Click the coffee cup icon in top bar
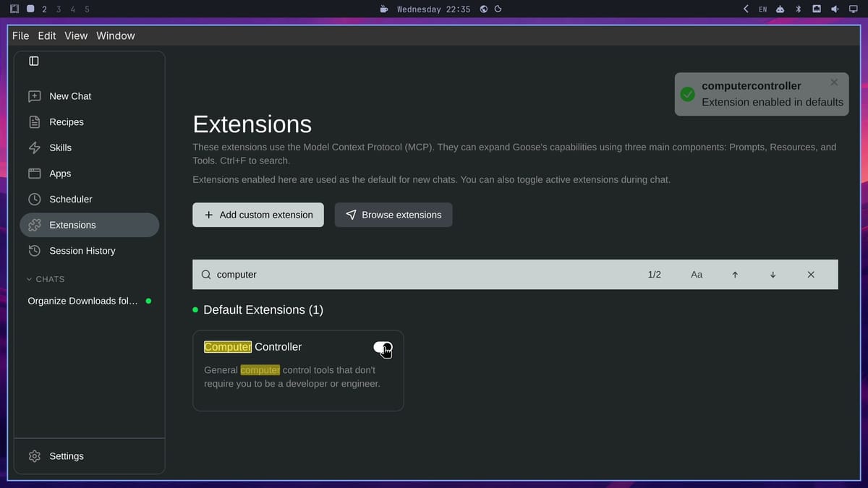The width and height of the screenshot is (868, 488). 384,9
